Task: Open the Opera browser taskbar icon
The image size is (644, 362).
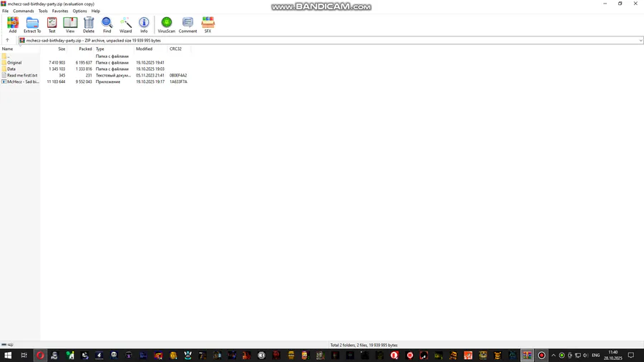Action: click(40, 356)
